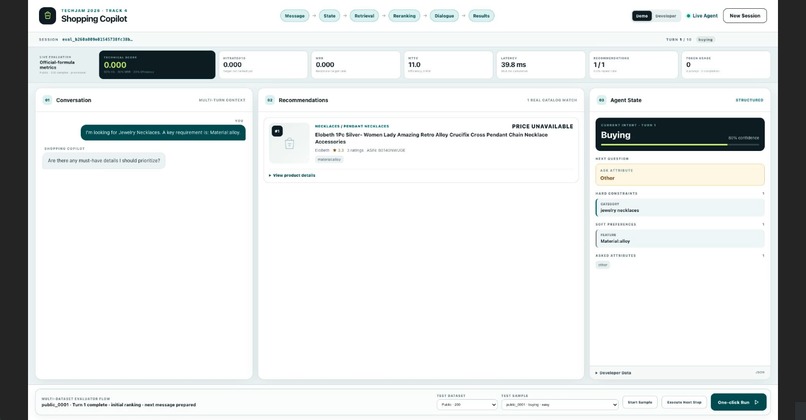Viewport: 806px width, 420px height.
Task: Select the Reranking pipeline step
Action: 404,16
